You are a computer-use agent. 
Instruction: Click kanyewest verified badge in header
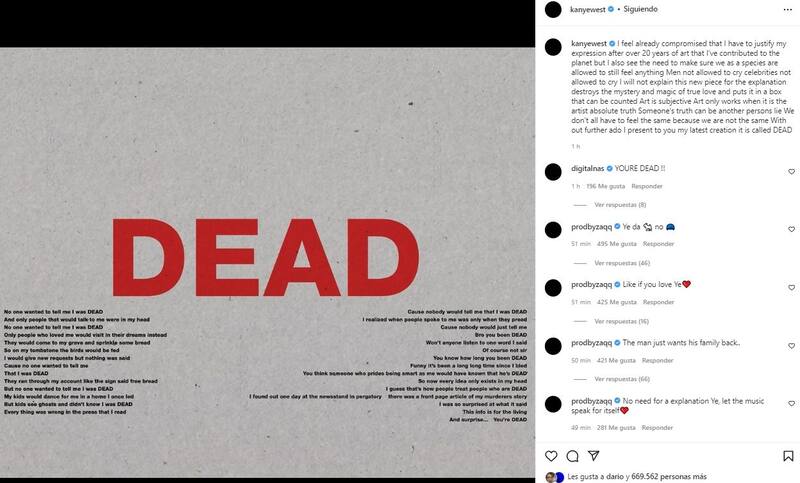(611, 9)
